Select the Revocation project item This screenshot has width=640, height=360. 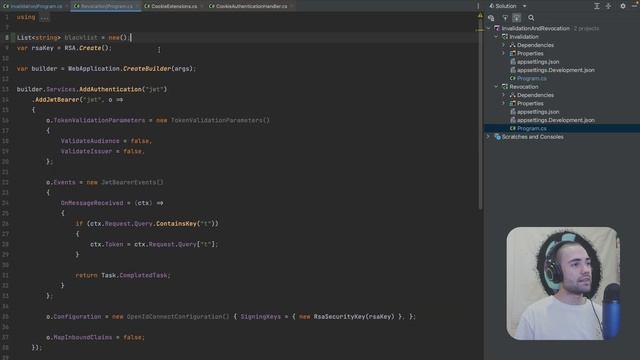click(x=524, y=87)
